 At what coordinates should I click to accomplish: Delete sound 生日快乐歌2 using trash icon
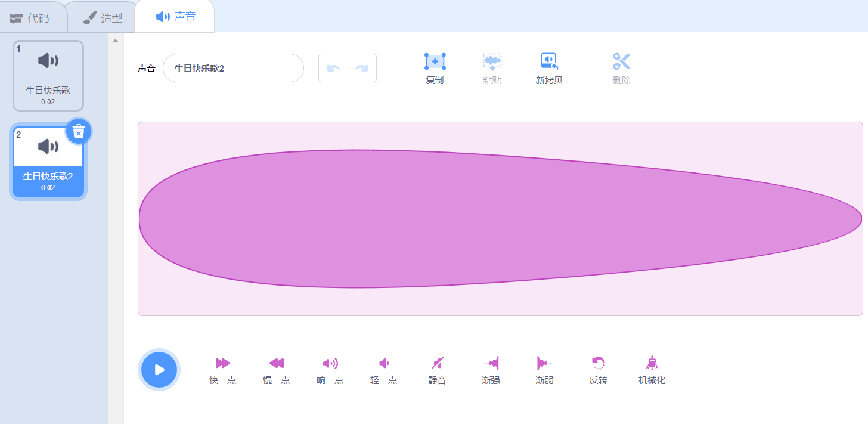click(x=78, y=132)
